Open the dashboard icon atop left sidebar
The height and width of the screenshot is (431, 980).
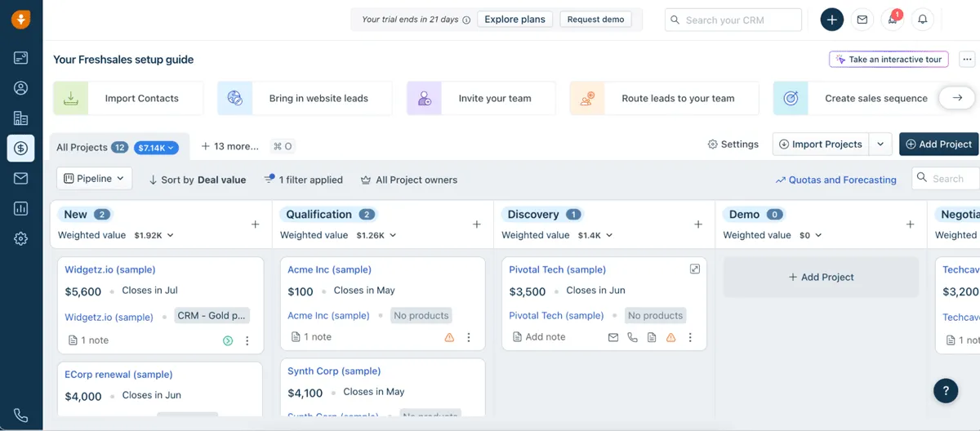click(20, 58)
